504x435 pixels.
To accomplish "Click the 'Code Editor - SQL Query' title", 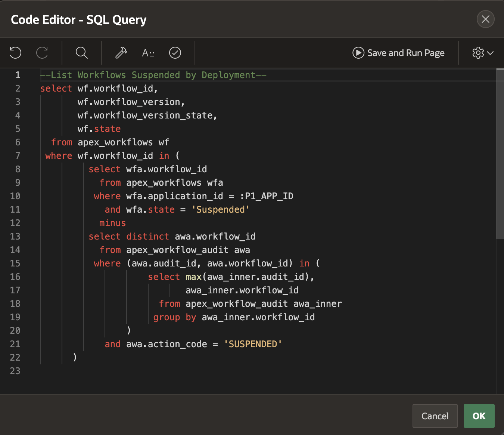I will click(x=79, y=19).
